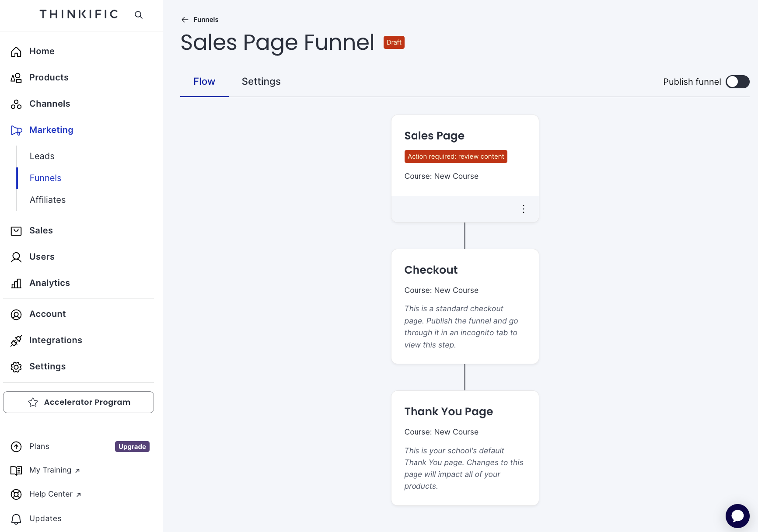The width and height of the screenshot is (758, 532).
Task: Click the Account profile icon
Action: coord(16,314)
